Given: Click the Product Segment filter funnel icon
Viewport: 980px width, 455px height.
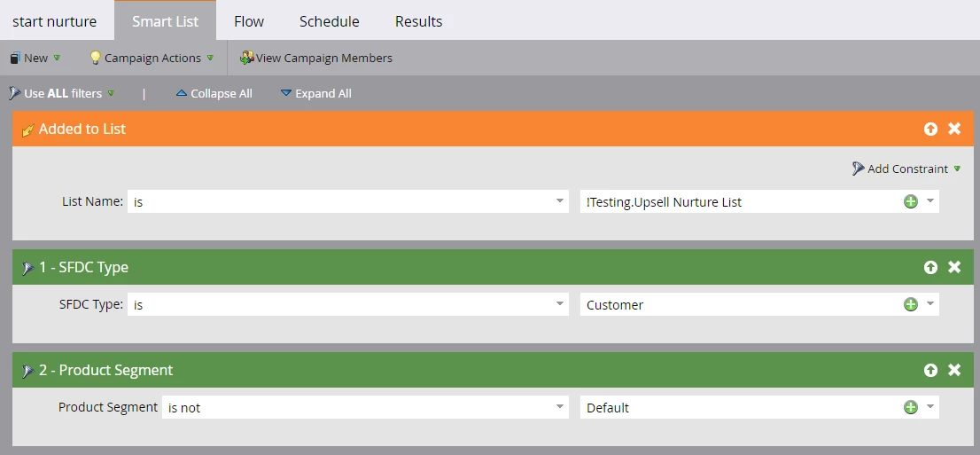Looking at the screenshot, I should click(27, 371).
